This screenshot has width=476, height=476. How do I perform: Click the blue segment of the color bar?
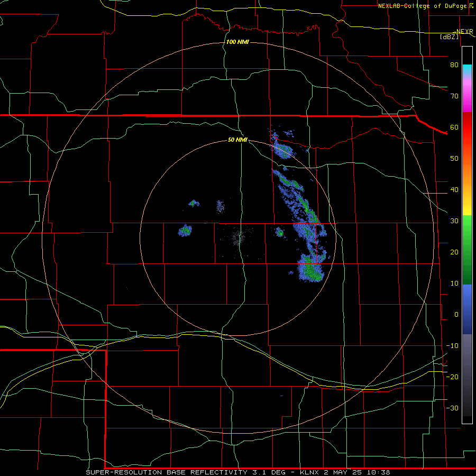click(x=467, y=309)
